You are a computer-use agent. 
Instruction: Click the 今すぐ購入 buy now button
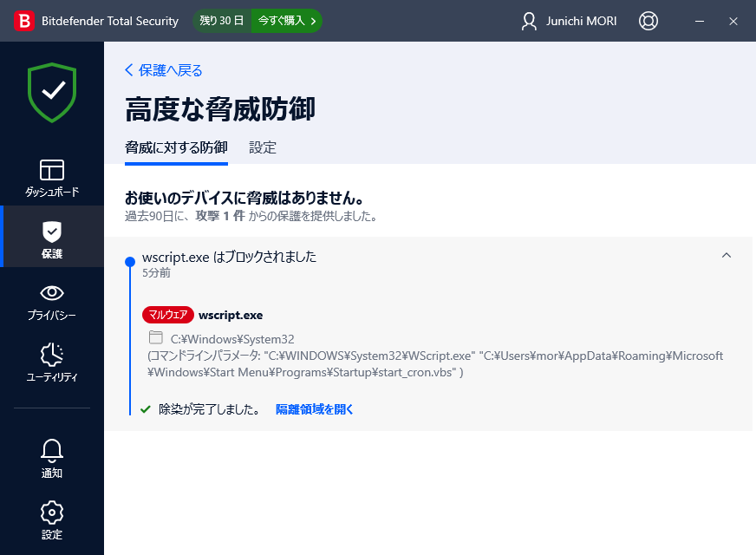click(287, 21)
